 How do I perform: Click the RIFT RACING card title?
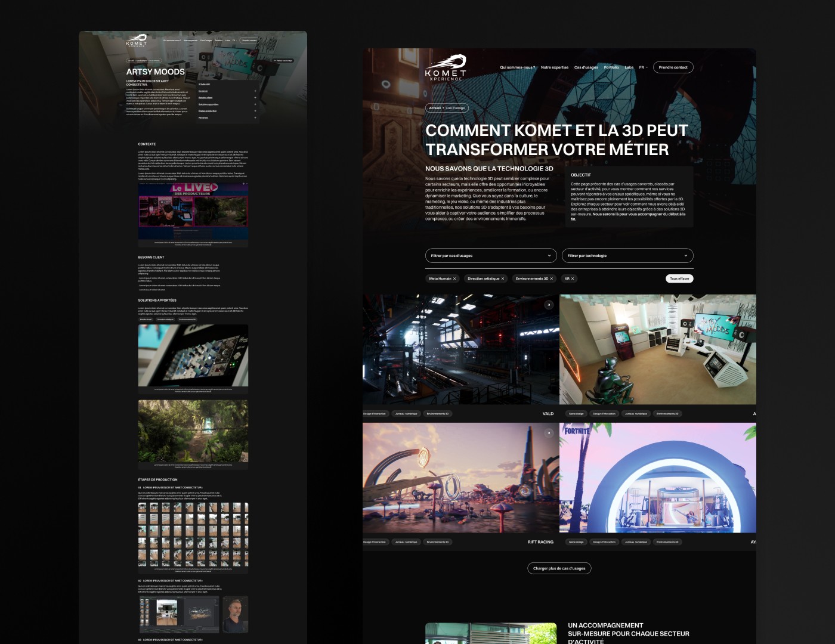coord(540,542)
